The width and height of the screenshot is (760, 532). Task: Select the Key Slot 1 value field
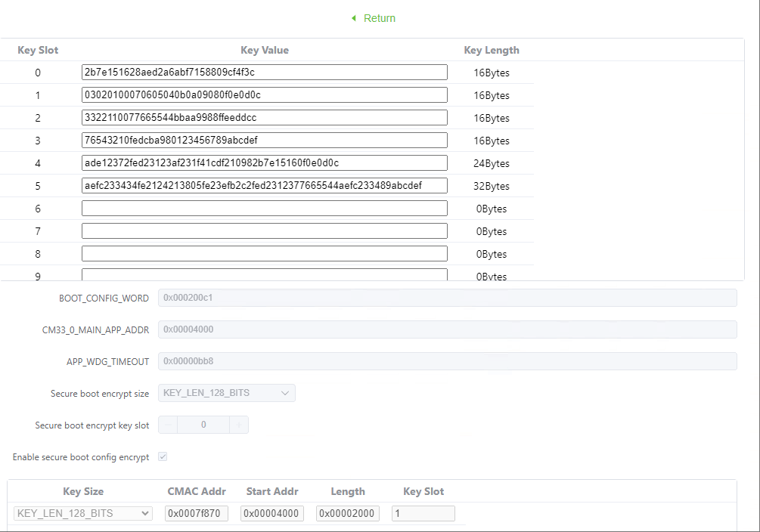(264, 95)
